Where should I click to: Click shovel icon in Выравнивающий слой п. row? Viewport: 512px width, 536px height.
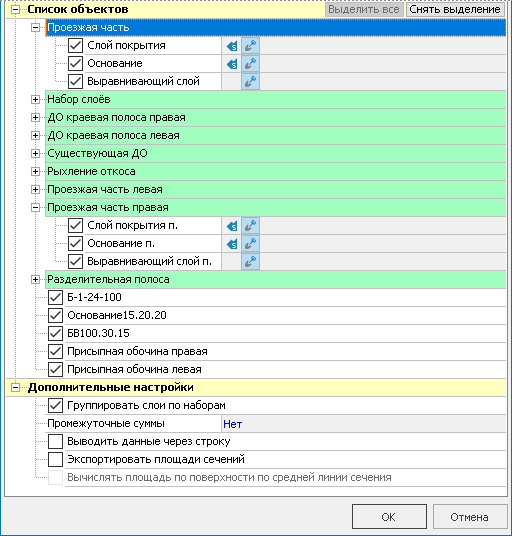[x=251, y=262]
